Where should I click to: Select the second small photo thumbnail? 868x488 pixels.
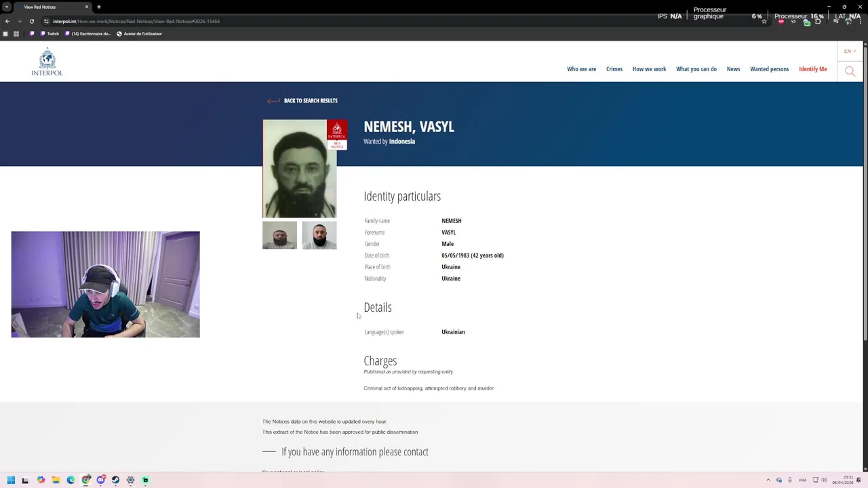click(319, 235)
